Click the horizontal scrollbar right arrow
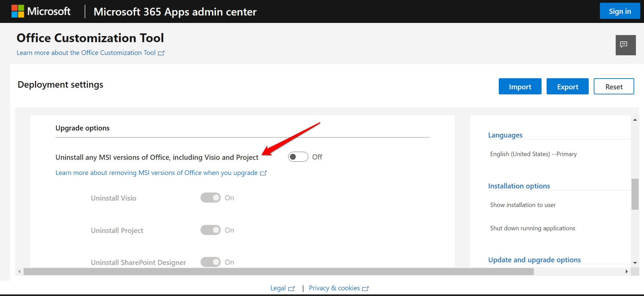644x296 pixels. tap(626, 271)
